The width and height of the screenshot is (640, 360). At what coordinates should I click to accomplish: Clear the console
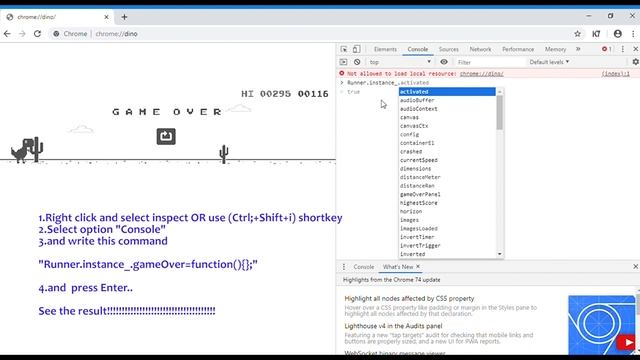pos(357,62)
